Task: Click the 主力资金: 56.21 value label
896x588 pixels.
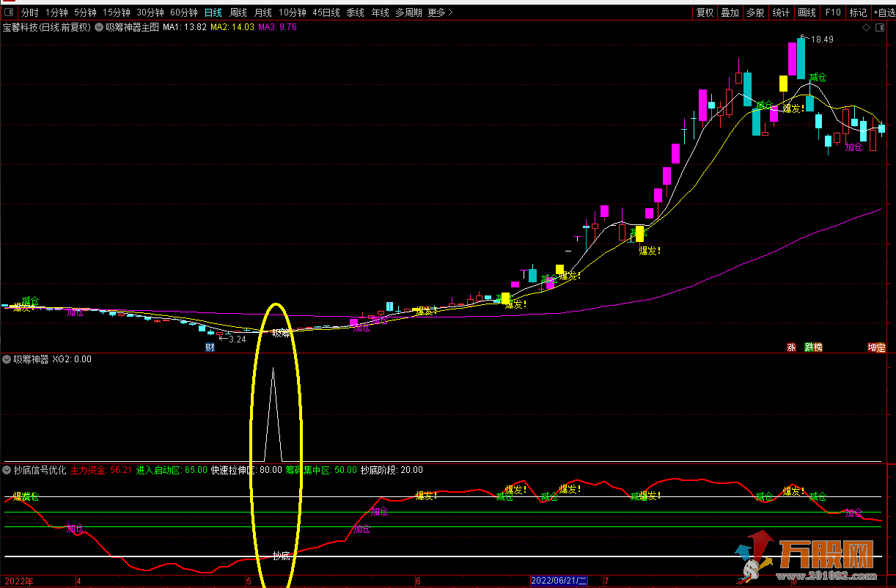Action: 101,470
